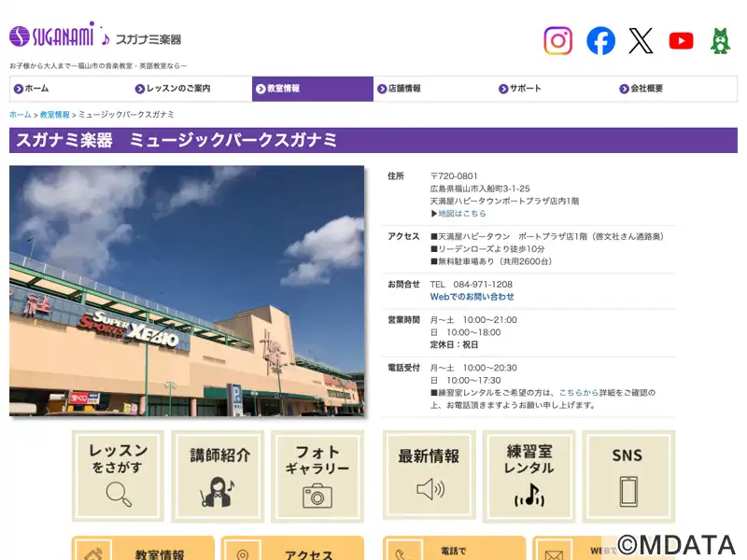Open the 最新情報 tile
747x560 pixels.
[x=430, y=476]
